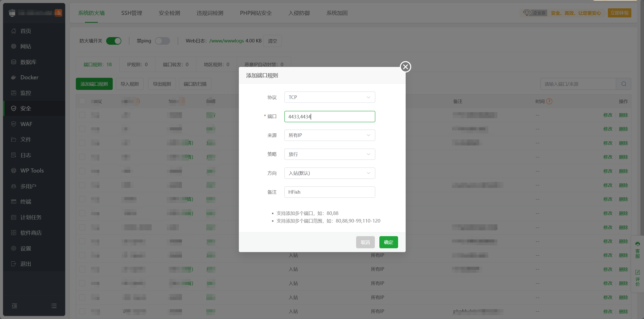The width and height of the screenshot is (644, 319).
Task: Check the select-all table header checkbox
Action: pos(82,101)
